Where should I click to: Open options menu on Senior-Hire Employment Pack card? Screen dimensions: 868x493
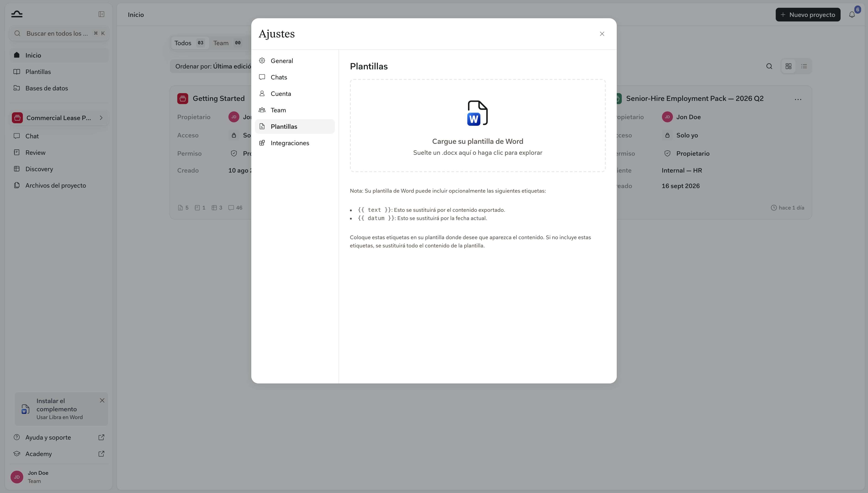pyautogui.click(x=798, y=99)
